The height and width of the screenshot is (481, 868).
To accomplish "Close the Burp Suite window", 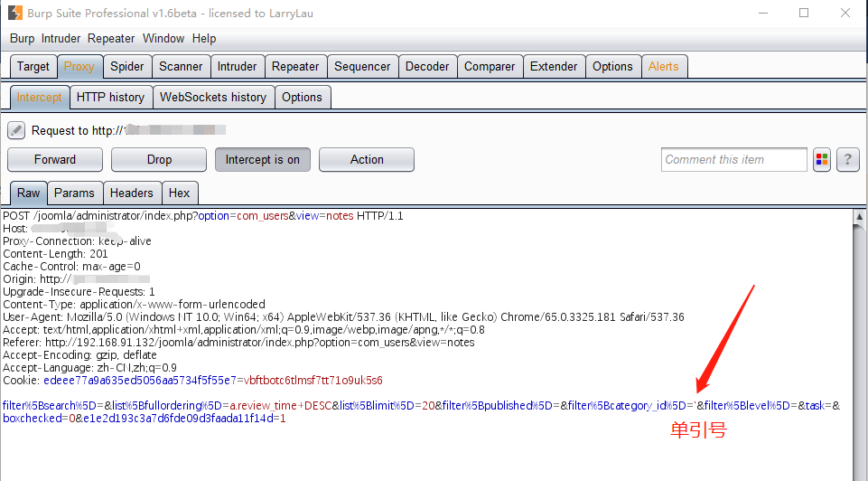I will coord(845,13).
